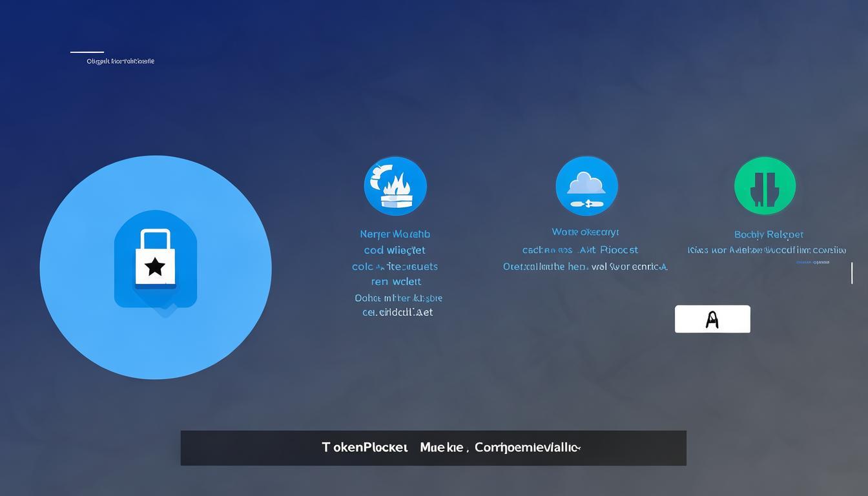Click the line ending in 'Rioocst' under cloud

click(x=580, y=250)
